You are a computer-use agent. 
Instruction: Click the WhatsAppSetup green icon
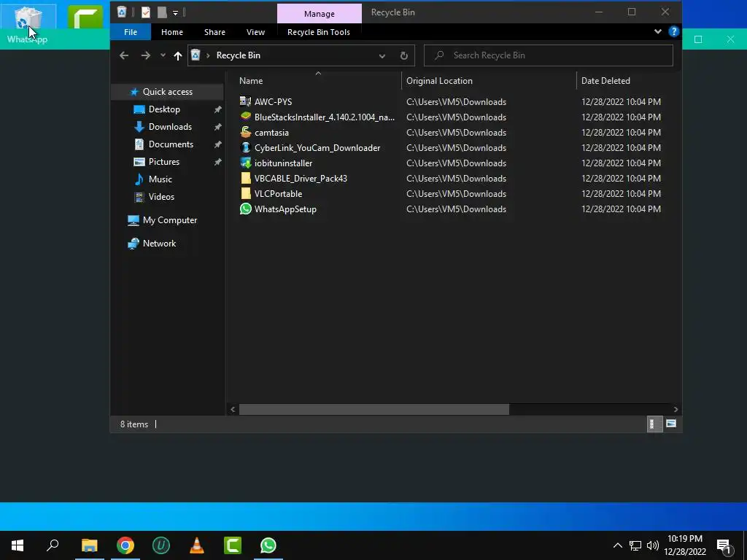245,209
